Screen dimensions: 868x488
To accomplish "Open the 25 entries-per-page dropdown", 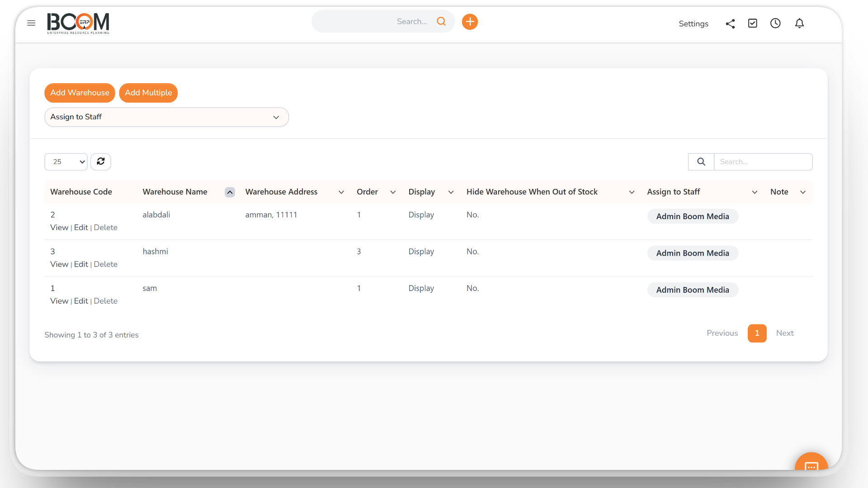I will point(66,162).
